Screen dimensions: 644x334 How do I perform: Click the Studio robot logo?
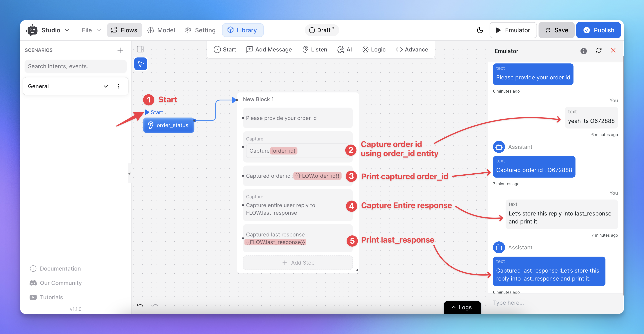tap(32, 30)
